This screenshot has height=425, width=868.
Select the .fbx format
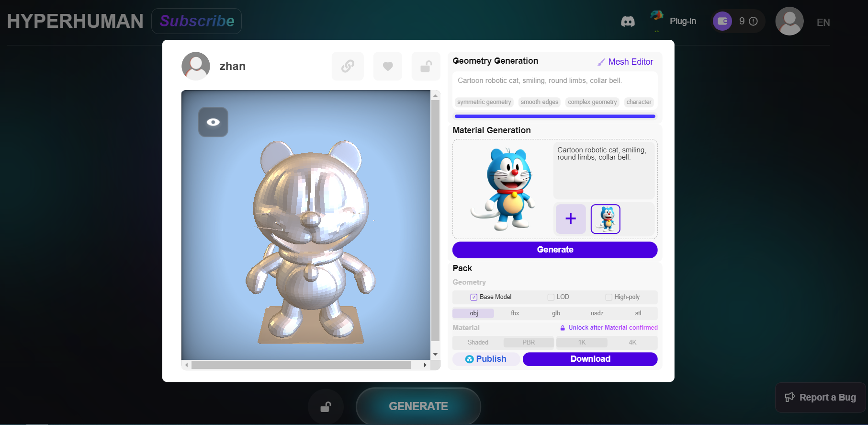[514, 313]
